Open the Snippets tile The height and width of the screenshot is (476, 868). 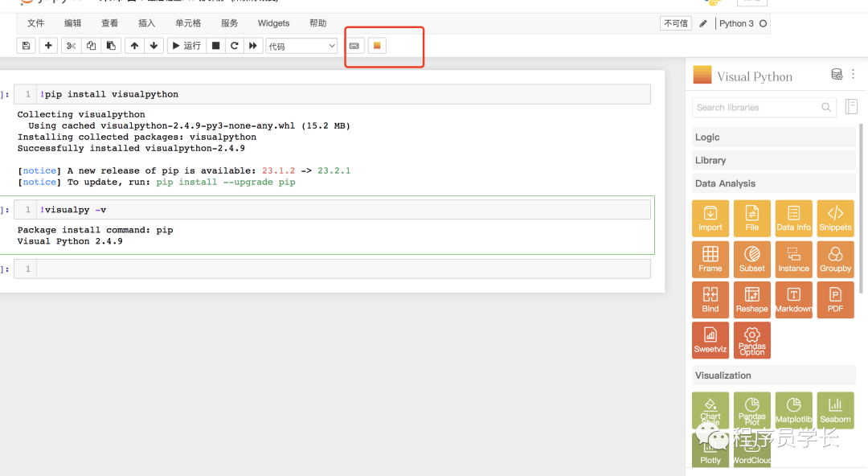tap(835, 219)
